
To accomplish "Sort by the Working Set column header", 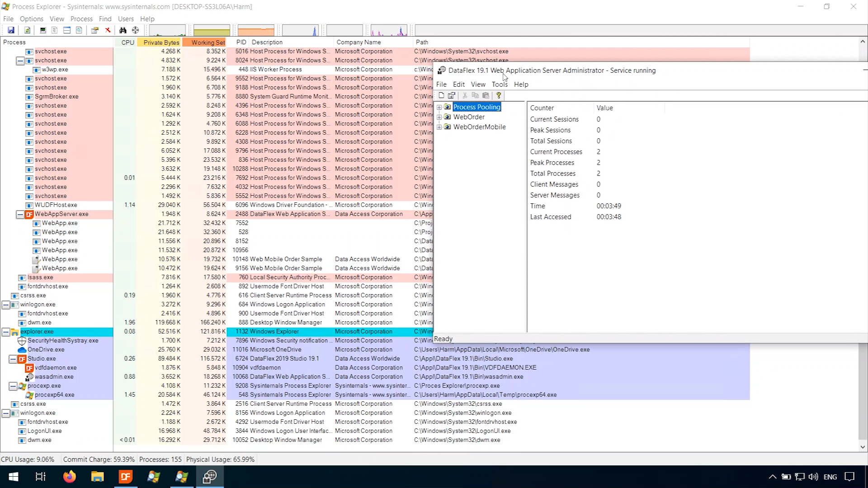I will (x=208, y=42).
